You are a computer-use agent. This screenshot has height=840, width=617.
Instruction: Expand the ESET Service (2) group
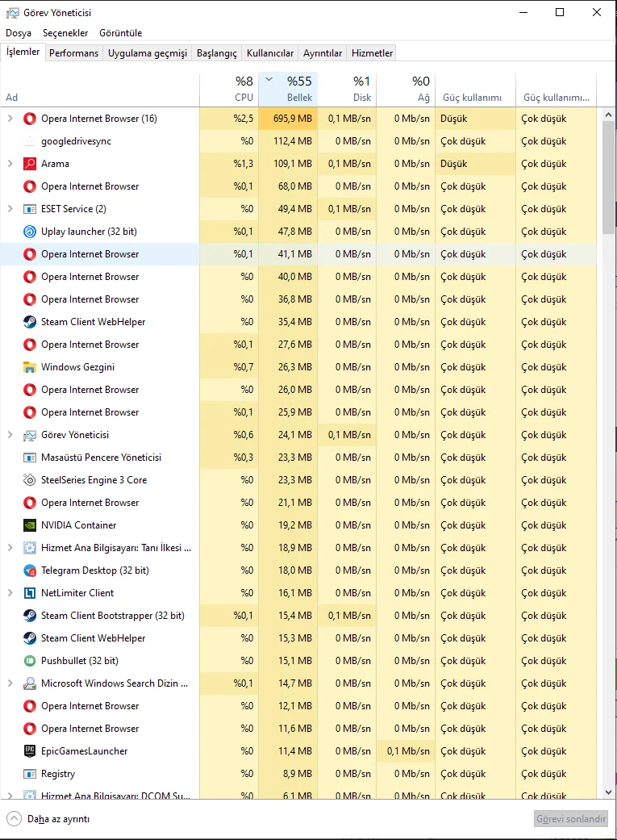coord(10,209)
